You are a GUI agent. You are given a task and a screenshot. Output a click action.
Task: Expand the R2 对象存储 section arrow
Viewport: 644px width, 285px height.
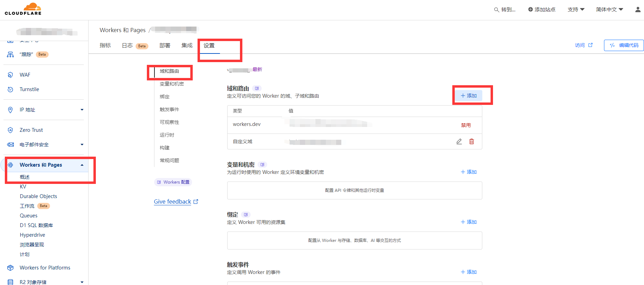82,282
